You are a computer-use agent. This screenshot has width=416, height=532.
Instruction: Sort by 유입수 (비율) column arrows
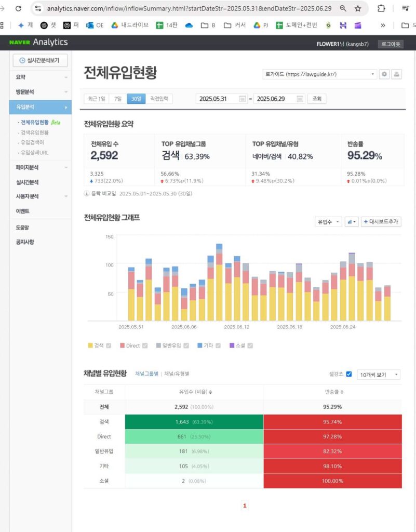click(x=210, y=392)
